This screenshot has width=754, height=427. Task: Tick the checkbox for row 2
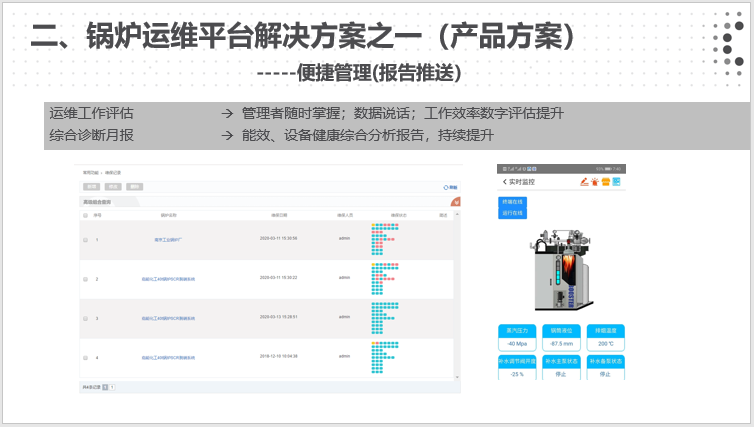[86, 278]
